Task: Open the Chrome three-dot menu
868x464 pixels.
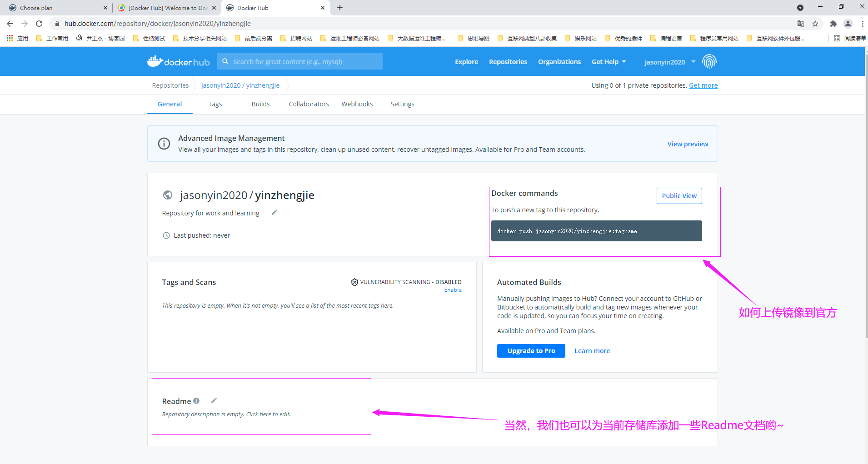Action: (862, 24)
